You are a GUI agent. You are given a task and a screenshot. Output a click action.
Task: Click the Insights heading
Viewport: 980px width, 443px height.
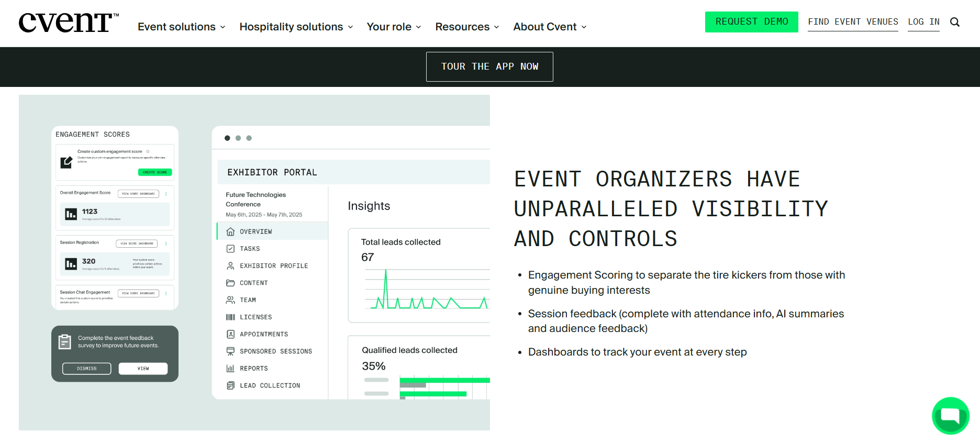[369, 206]
